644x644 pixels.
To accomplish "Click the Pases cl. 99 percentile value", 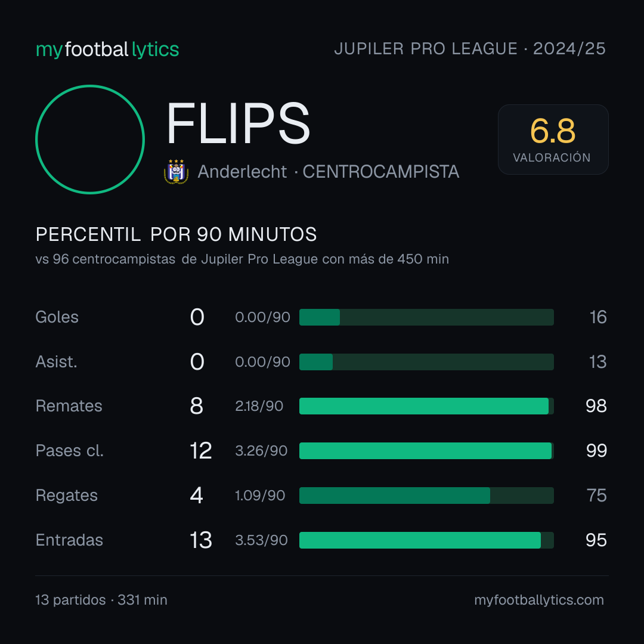I will coord(596,451).
